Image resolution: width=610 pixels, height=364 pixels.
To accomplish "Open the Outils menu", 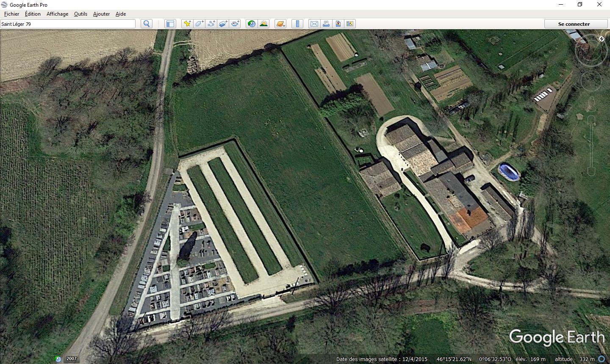I will click(x=80, y=14).
